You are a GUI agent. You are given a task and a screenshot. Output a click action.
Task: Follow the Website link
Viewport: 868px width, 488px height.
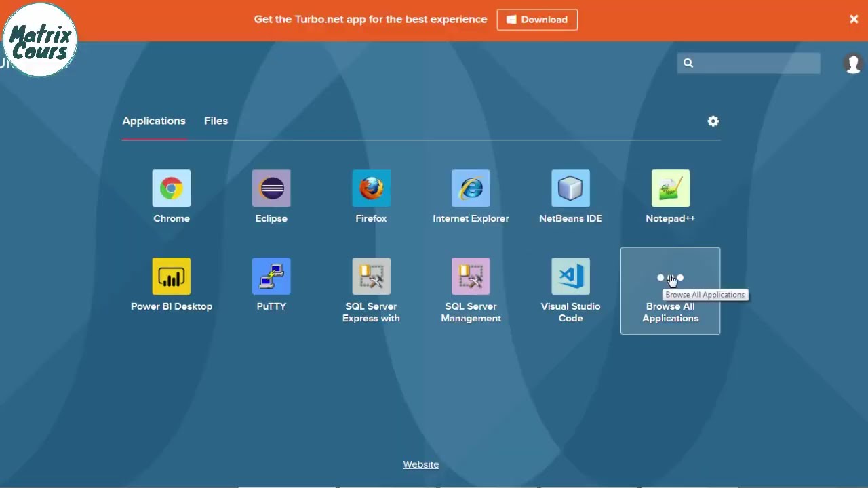click(421, 464)
